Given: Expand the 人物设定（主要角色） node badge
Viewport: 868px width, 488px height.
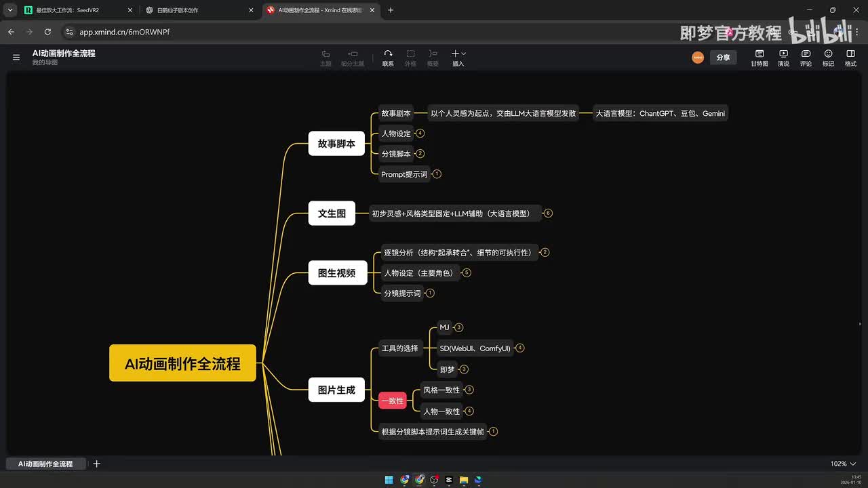Looking at the screenshot, I should tap(467, 273).
